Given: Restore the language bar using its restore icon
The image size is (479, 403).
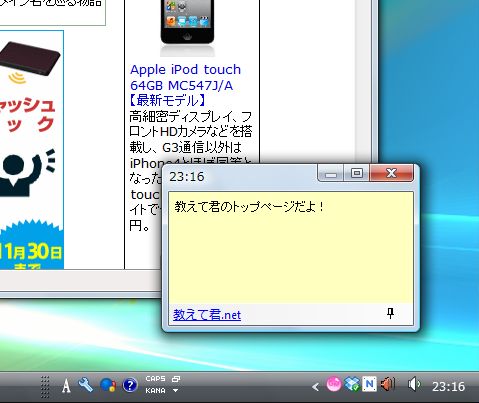Looking at the screenshot, I should click(x=176, y=379).
